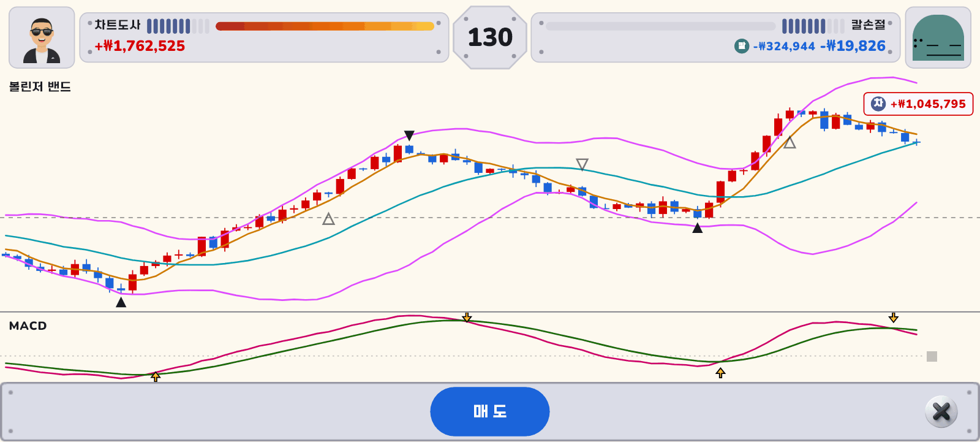Screen dimensions: 980x442
Task: Click the rightmost MACD yellow down arrow
Action: click(894, 317)
